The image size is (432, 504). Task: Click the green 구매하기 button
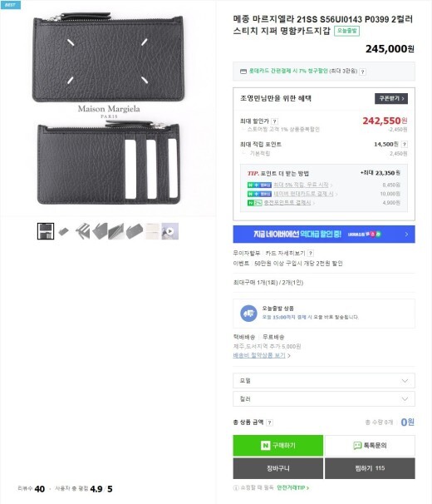277,446
